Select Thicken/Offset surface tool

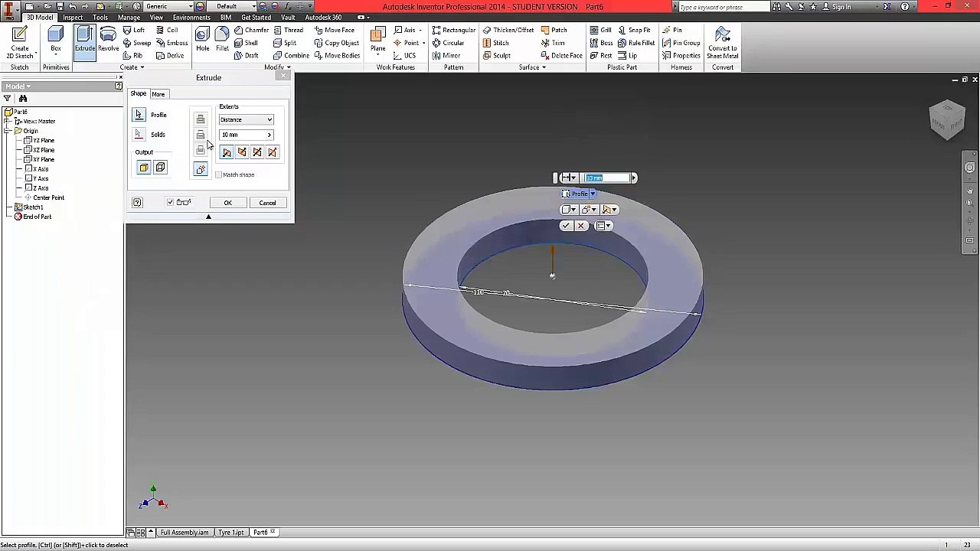tap(508, 31)
